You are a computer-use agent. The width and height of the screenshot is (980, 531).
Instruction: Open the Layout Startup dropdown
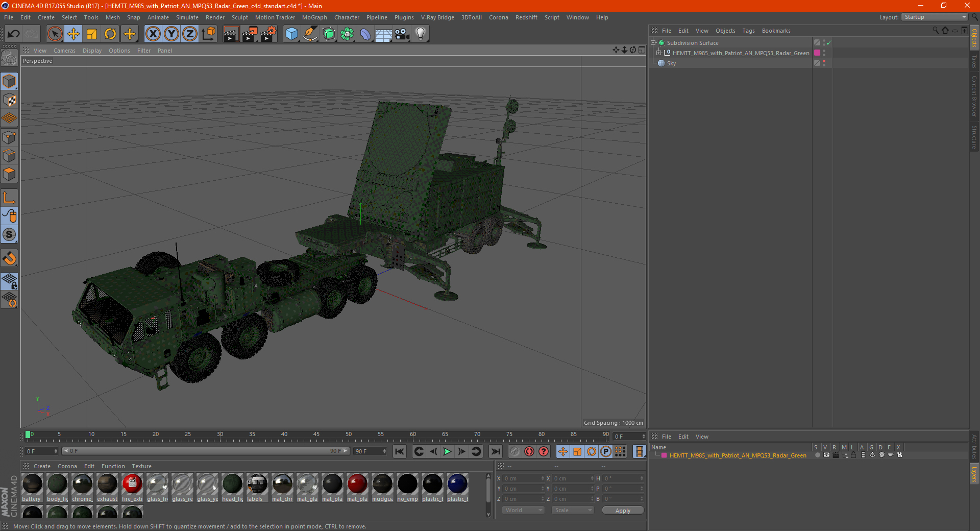[x=935, y=17]
